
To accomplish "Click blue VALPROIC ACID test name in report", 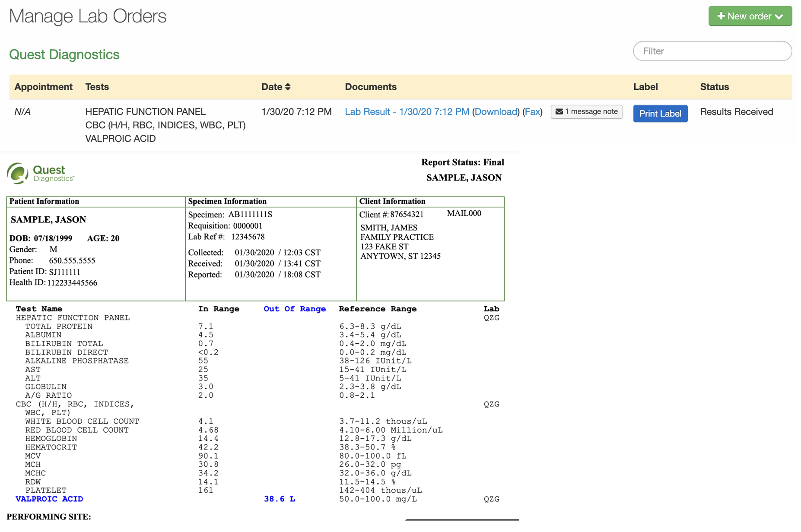I will (49, 499).
